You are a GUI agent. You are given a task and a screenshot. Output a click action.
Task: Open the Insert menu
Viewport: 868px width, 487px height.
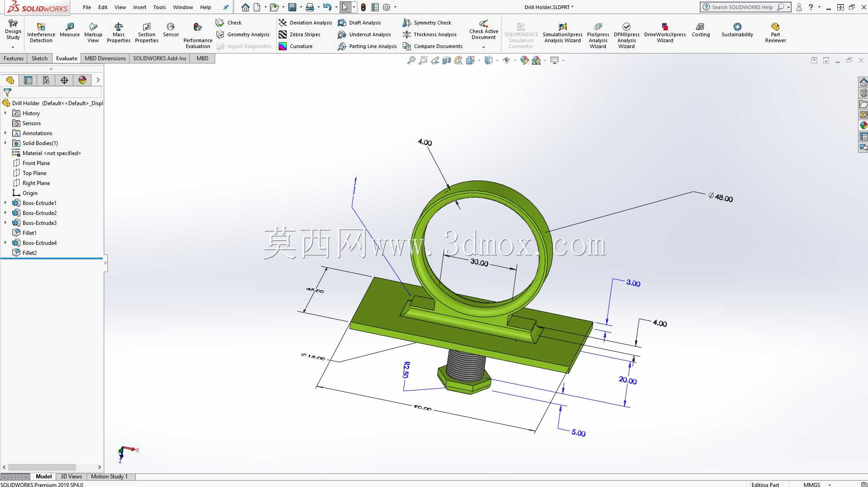[x=140, y=7]
